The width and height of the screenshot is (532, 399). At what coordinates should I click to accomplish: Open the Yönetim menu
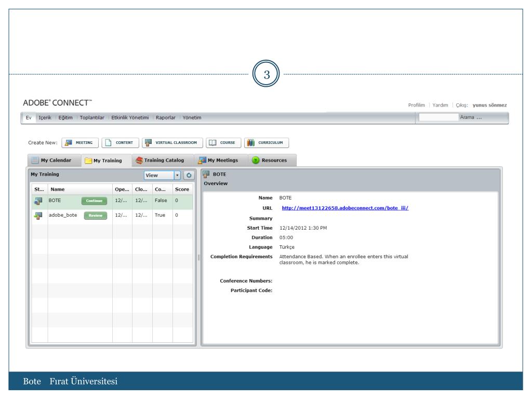192,118
